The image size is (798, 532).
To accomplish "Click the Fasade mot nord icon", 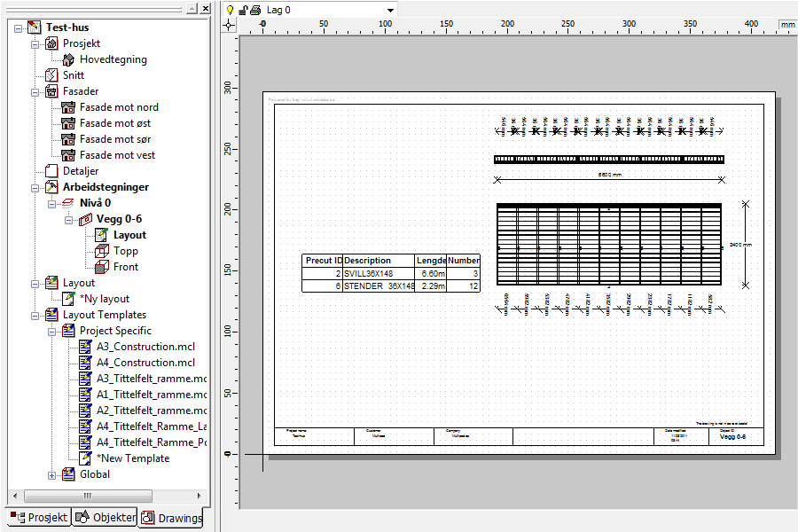I will coord(68,107).
